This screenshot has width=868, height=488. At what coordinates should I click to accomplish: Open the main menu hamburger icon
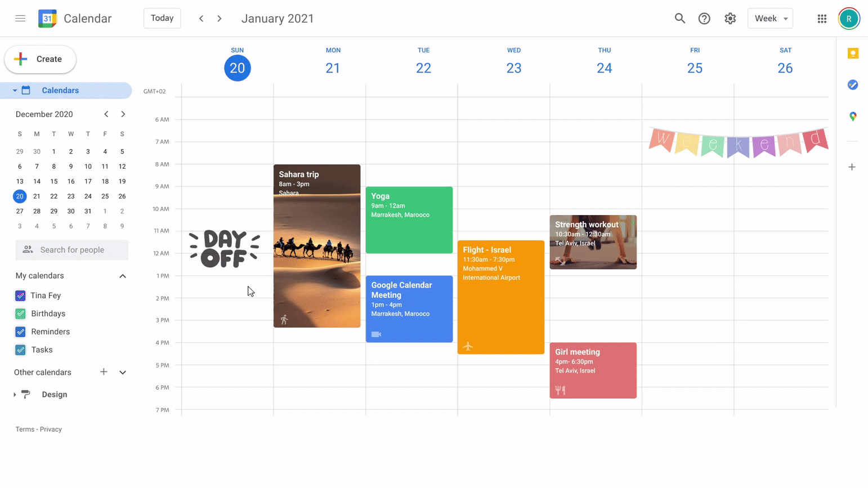click(20, 19)
